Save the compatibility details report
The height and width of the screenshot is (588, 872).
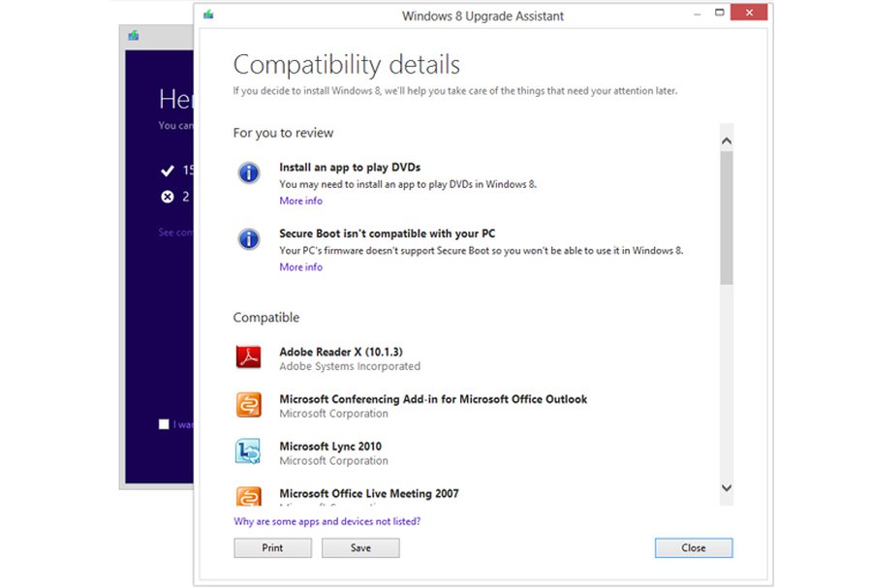[x=360, y=547]
